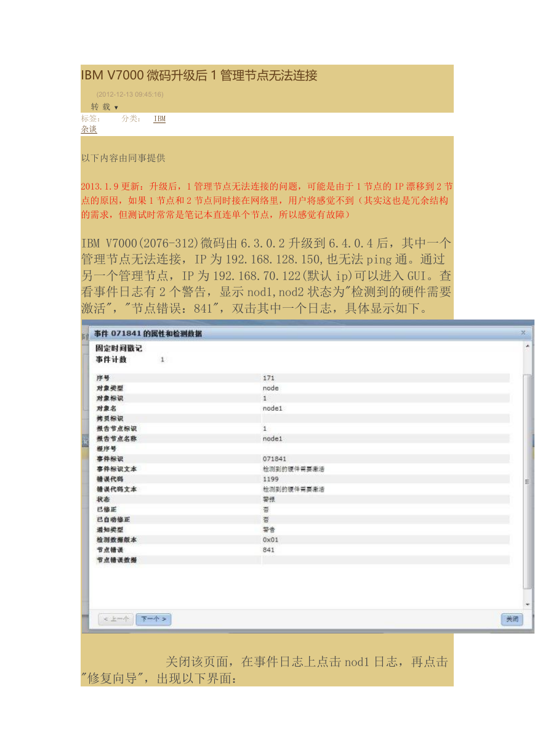Select the 对象类型 value node
535x756 pixels.
click(x=271, y=388)
